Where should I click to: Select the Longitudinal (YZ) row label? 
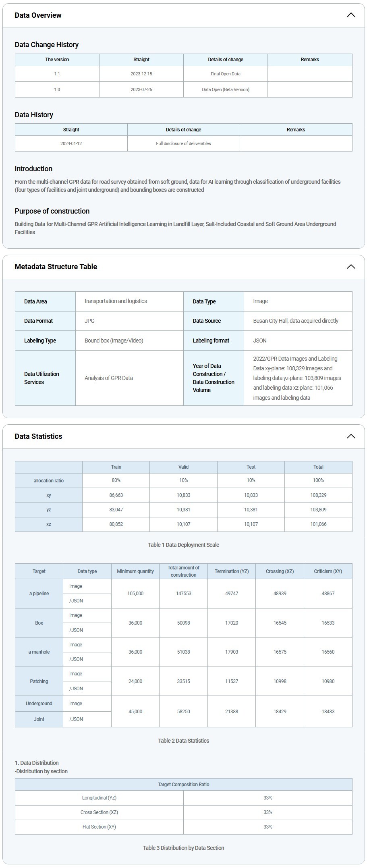(99, 798)
